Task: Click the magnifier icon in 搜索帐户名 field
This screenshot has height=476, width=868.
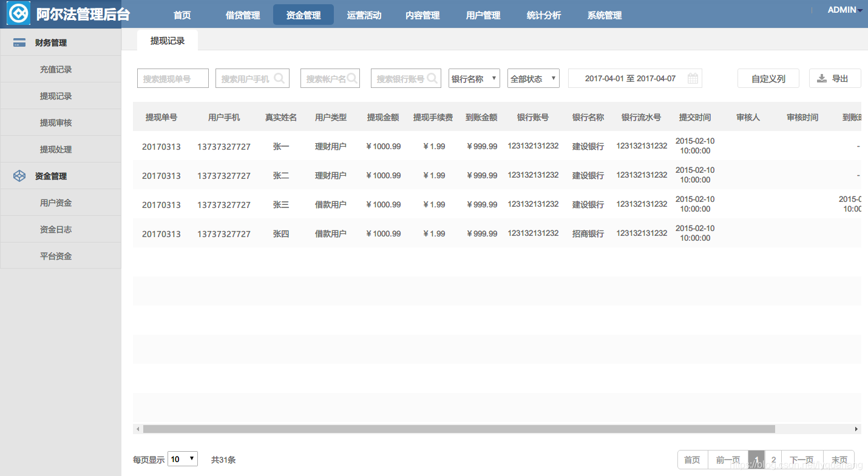Action: [x=352, y=78]
